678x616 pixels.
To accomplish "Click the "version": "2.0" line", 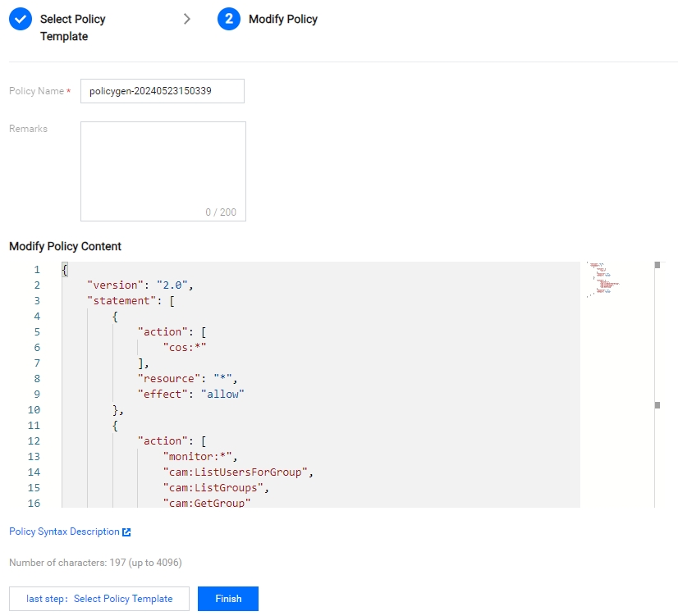I will pos(140,285).
